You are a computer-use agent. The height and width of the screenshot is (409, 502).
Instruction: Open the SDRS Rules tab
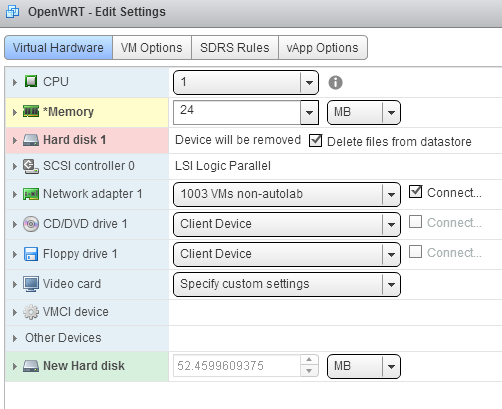[235, 48]
